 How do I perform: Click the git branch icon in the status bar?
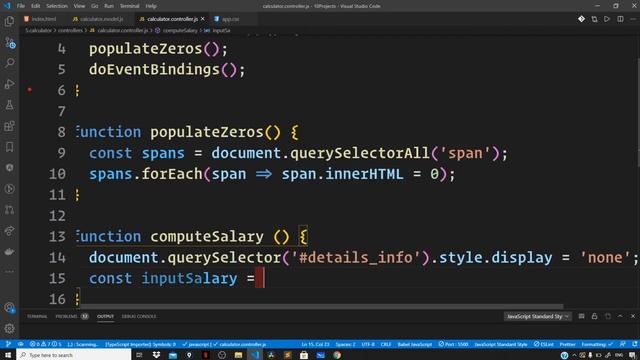pyautogui.click(x=8, y=344)
